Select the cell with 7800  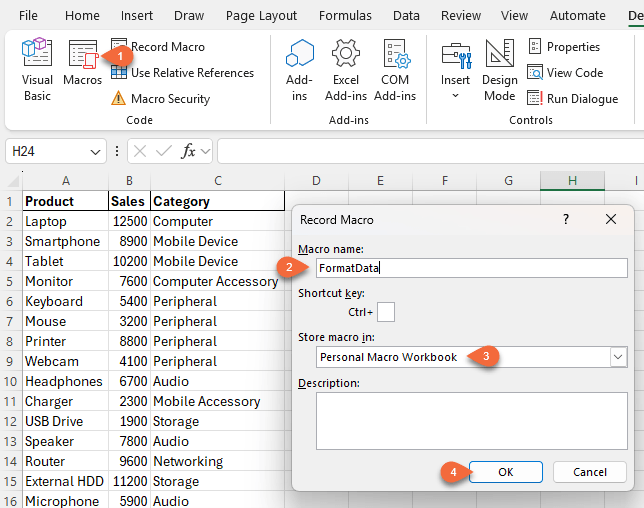(129, 441)
